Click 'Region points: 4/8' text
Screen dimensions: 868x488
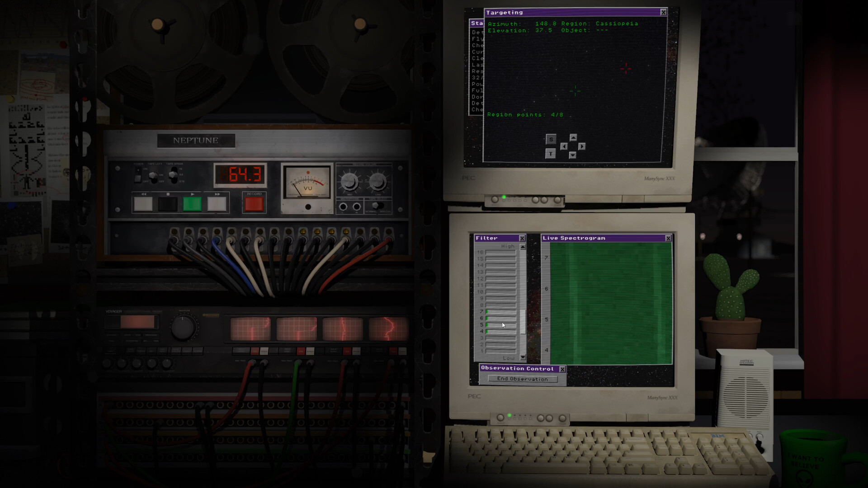point(525,115)
